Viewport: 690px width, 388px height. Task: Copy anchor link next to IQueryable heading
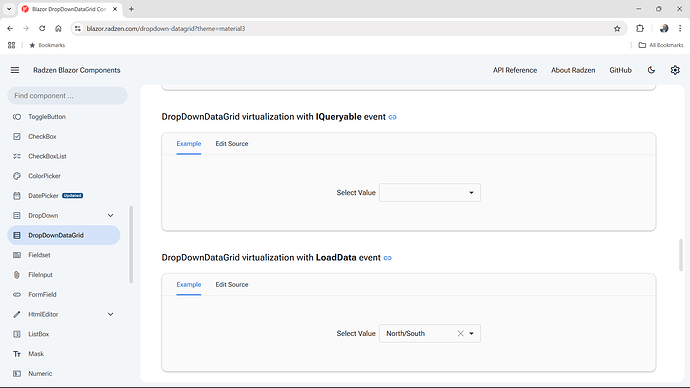(x=393, y=117)
